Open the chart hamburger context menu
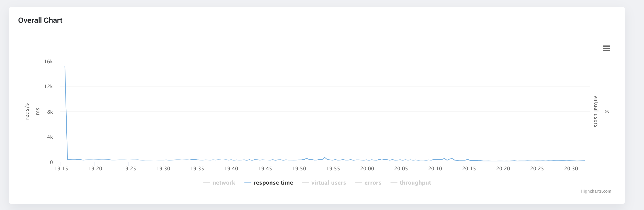The image size is (644, 210). (606, 48)
